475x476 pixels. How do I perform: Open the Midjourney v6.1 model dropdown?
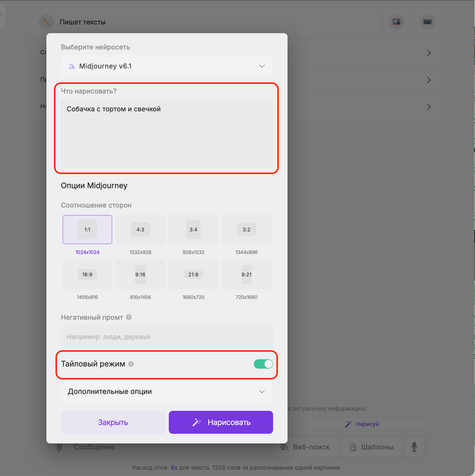pos(167,67)
